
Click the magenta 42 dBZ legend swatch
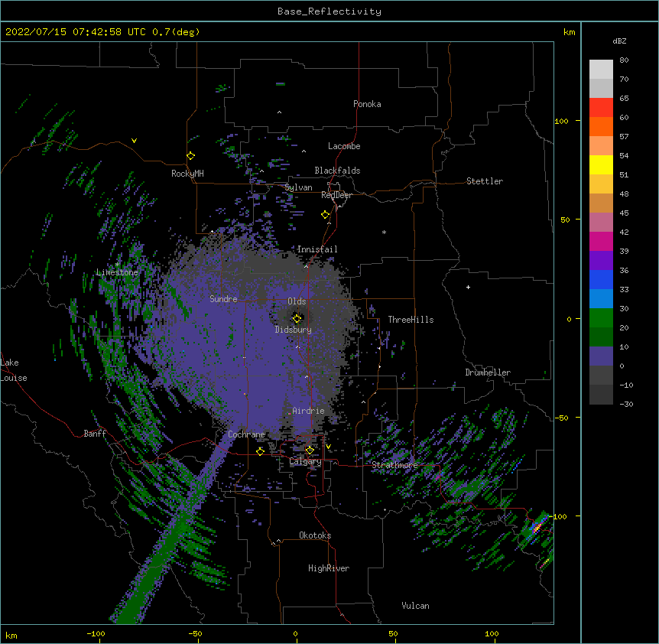601,241
